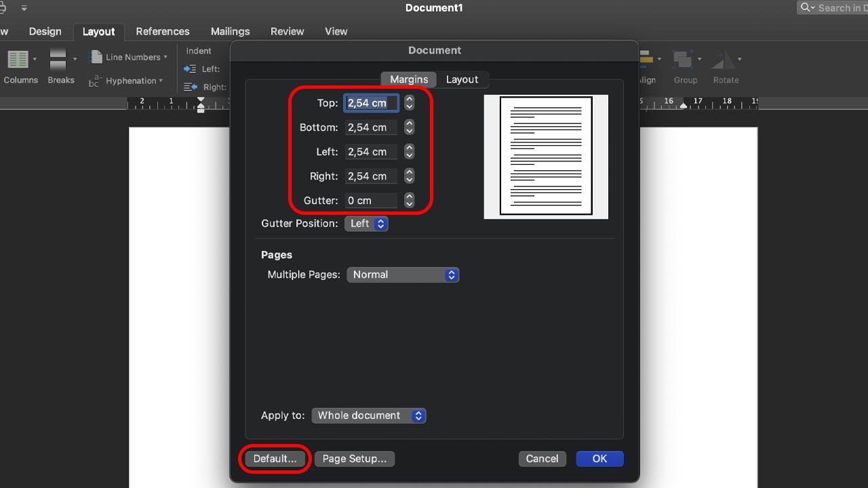Click the Search in Document field
Viewport: 868px width, 488px height.
(833, 8)
